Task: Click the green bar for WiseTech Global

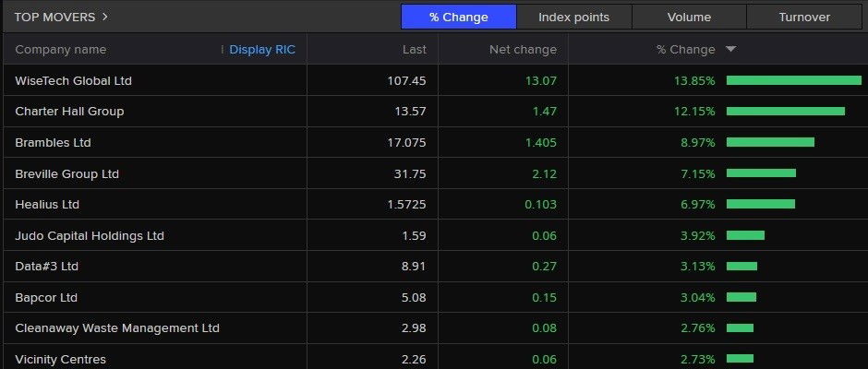Action: (793, 80)
